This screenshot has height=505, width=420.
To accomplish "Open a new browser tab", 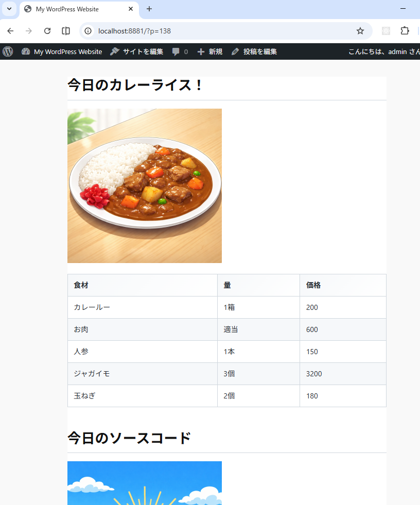I will tap(149, 9).
